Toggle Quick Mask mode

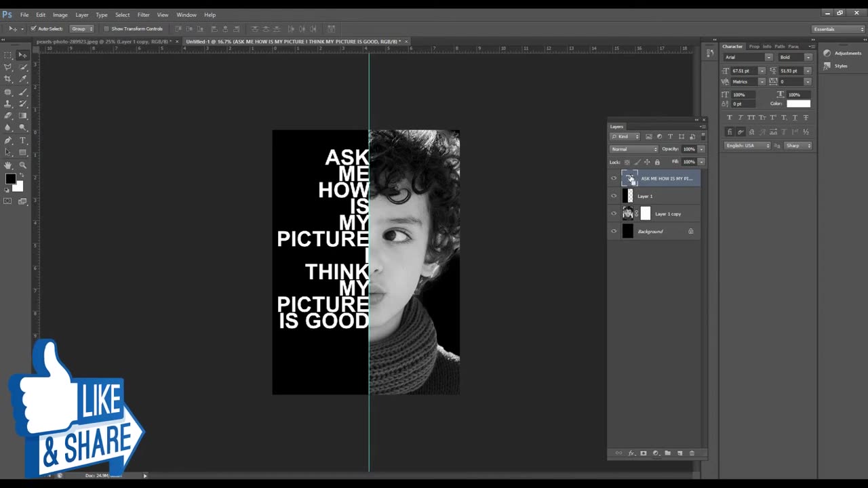(7, 201)
